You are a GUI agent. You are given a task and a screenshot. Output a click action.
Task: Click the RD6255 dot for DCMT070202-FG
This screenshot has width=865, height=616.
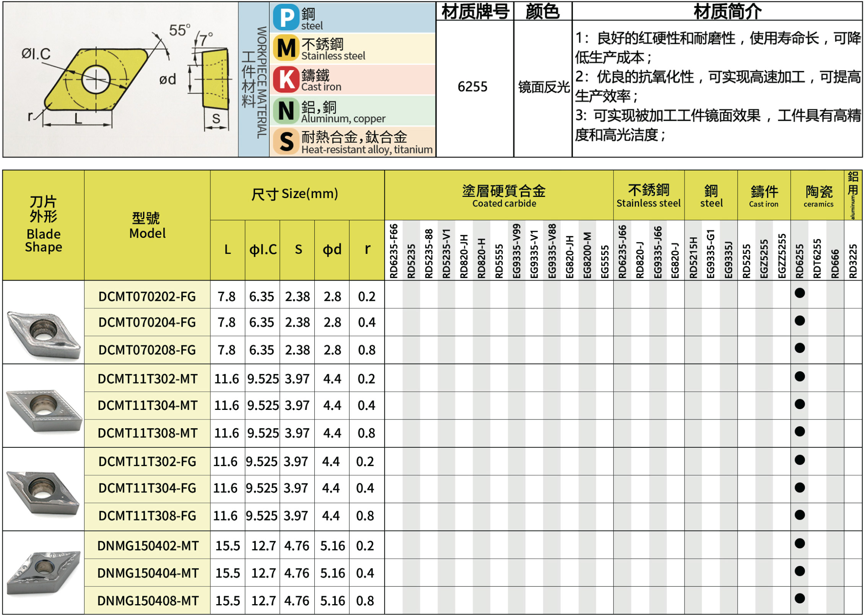799,293
